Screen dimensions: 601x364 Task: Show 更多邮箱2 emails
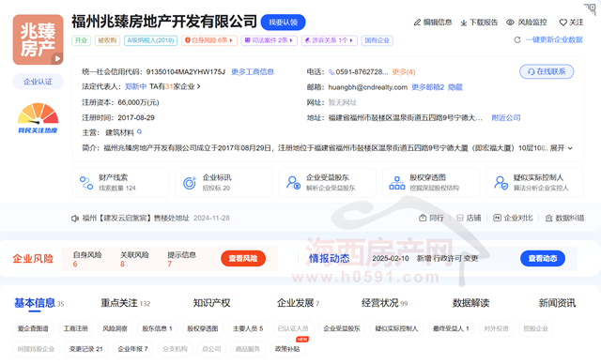click(428, 87)
